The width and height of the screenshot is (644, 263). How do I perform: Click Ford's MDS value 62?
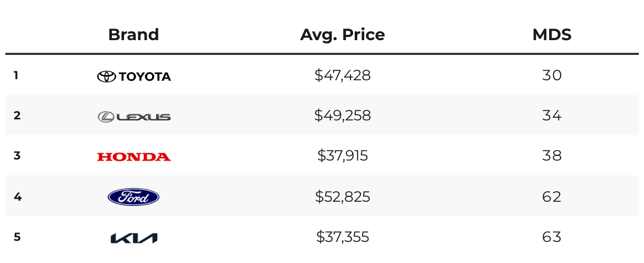coord(552,197)
